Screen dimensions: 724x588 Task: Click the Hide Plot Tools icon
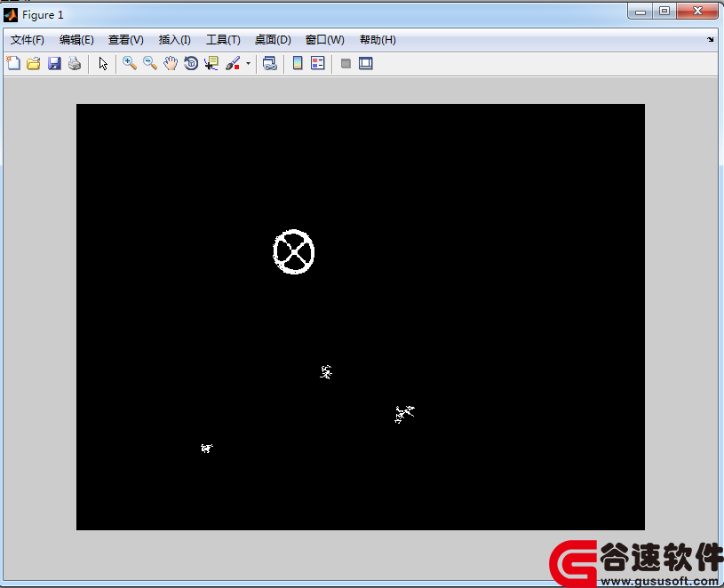[x=346, y=63]
